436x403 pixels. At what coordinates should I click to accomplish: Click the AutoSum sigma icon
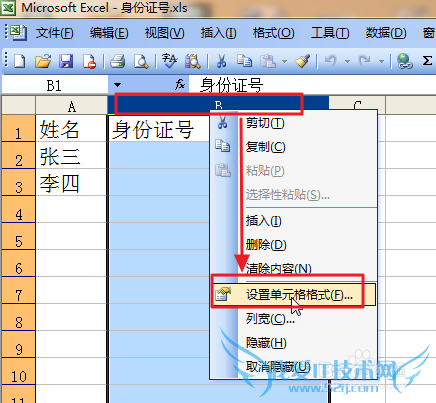coord(427,61)
